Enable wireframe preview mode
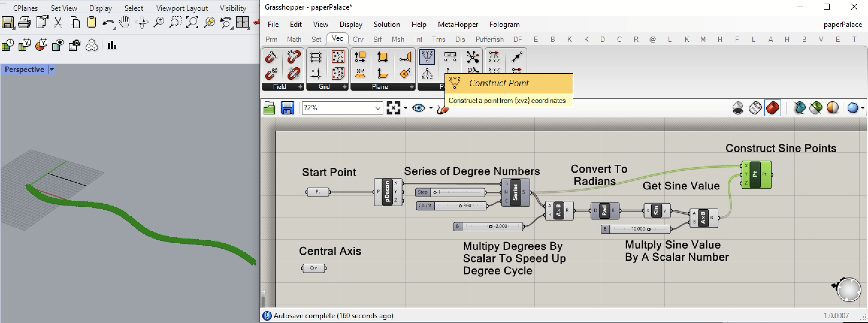The width and height of the screenshot is (868, 323). (755, 108)
